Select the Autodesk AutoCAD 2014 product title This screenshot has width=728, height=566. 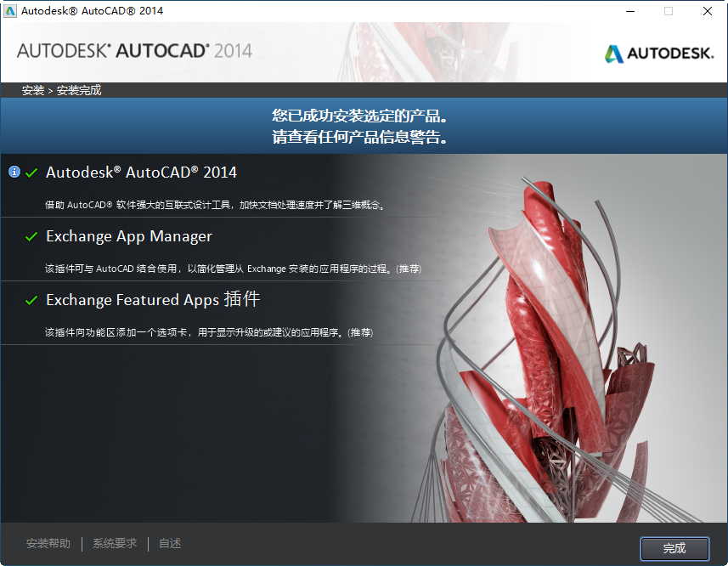click(141, 173)
